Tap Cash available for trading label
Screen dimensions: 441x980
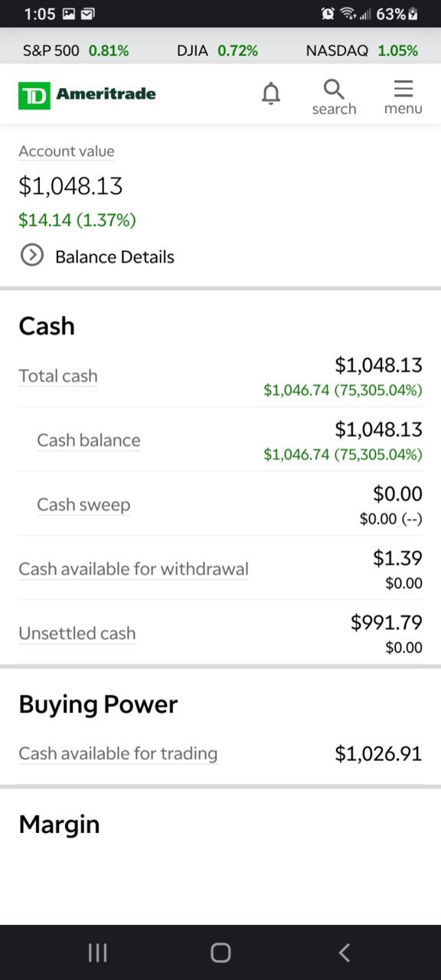[118, 753]
